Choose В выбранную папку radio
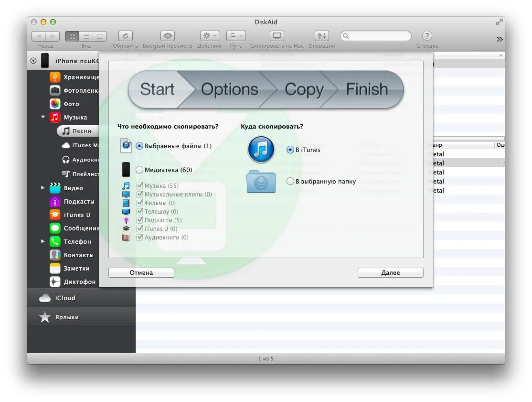Image resolution: width=532 pixels, height=402 pixels. [290, 181]
